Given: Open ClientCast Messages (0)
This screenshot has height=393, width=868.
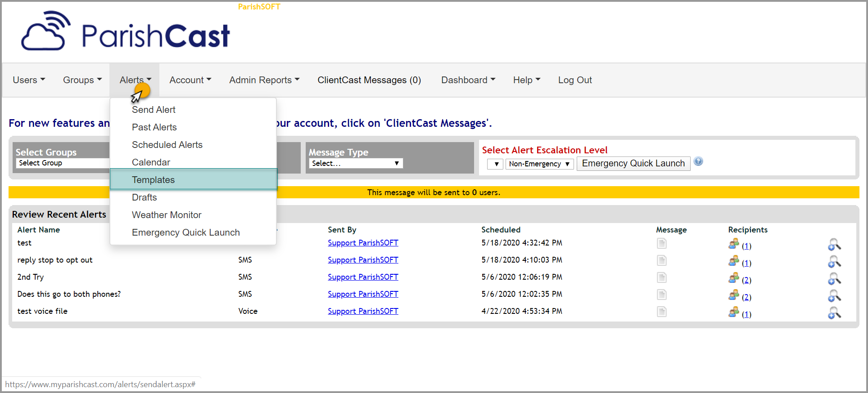Looking at the screenshot, I should click(x=369, y=80).
